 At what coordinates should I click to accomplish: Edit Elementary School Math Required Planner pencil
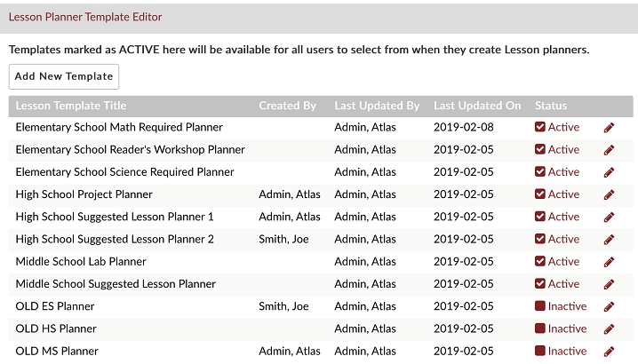point(609,128)
